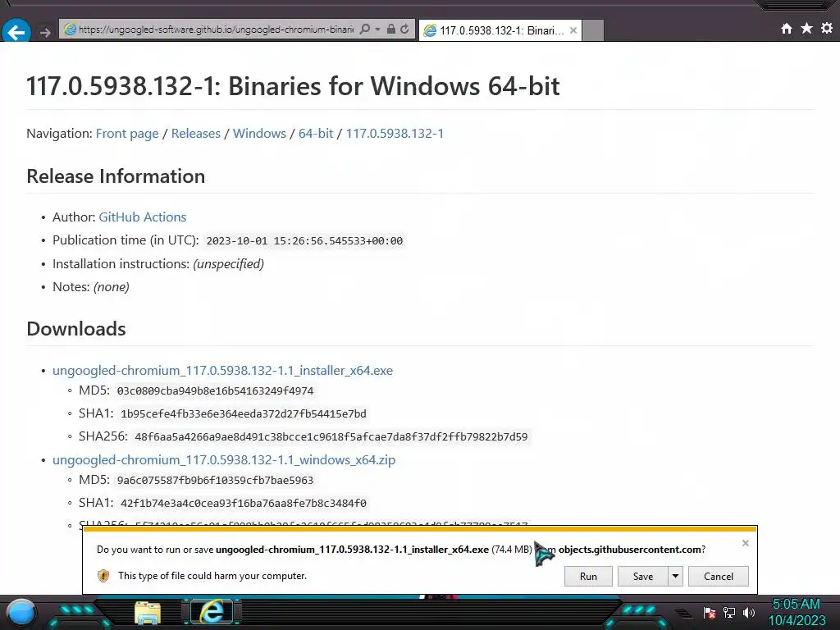Screen dimensions: 840x630
Task: Open the GitHub Actions author link
Action: [x=143, y=217]
